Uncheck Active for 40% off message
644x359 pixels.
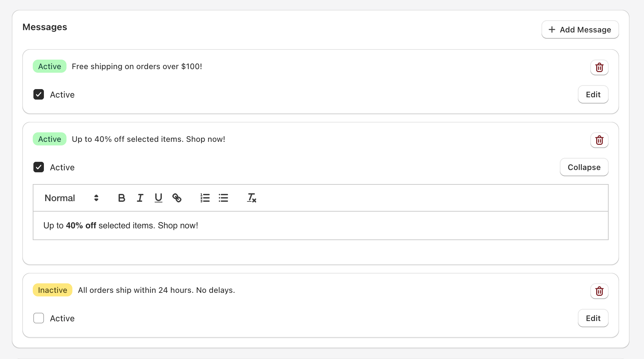39,167
